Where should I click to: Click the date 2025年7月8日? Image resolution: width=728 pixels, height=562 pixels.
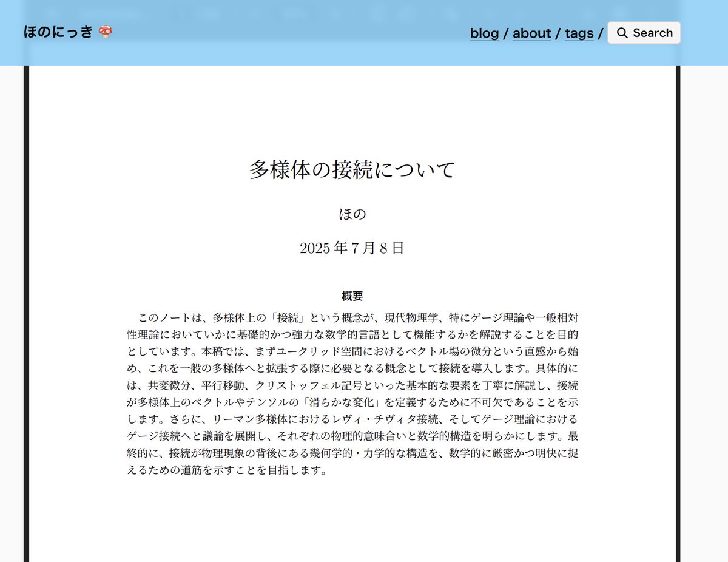pyautogui.click(x=352, y=248)
